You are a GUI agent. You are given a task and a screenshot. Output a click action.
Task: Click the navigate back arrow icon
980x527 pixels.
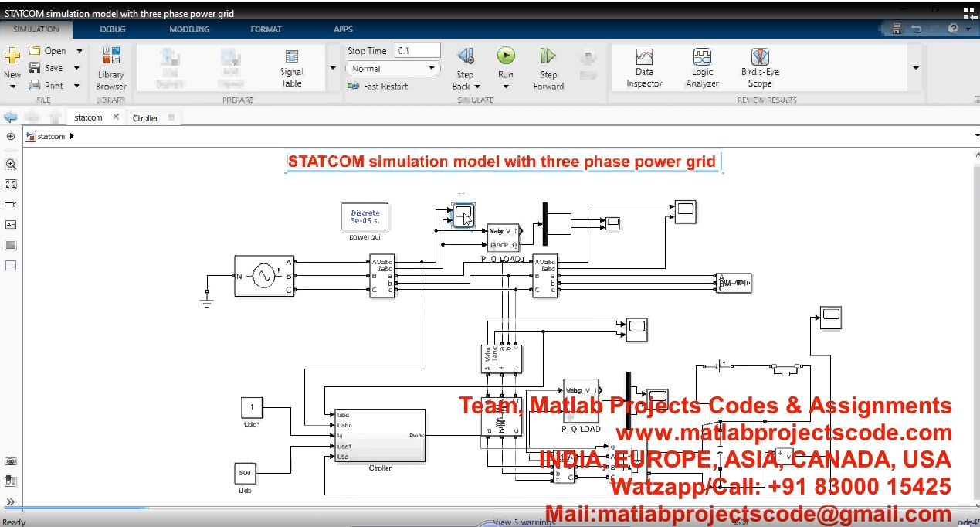pyautogui.click(x=10, y=117)
